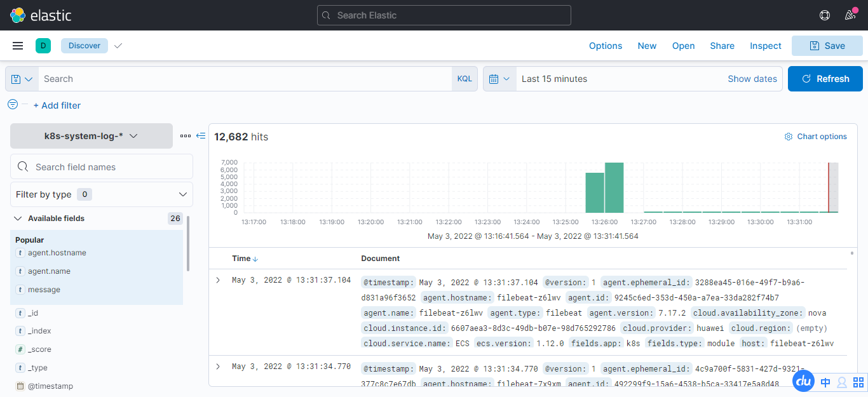Screen dimensions: 868x397
Task: Click type icon beside _type field
Action: 20,368
